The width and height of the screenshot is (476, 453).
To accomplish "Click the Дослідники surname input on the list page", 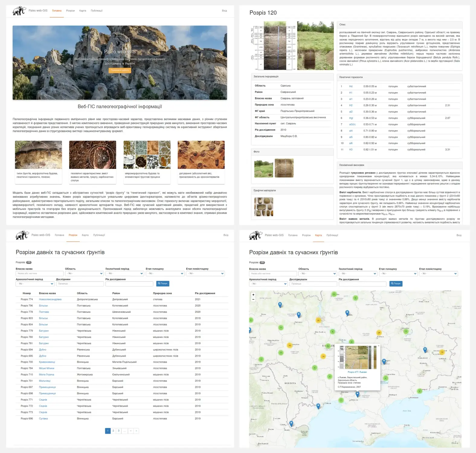I will tap(80, 284).
